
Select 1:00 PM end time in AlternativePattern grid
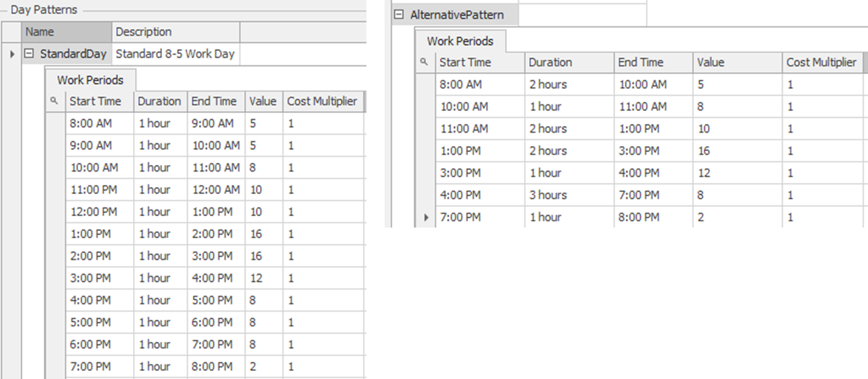pyautogui.click(x=653, y=129)
